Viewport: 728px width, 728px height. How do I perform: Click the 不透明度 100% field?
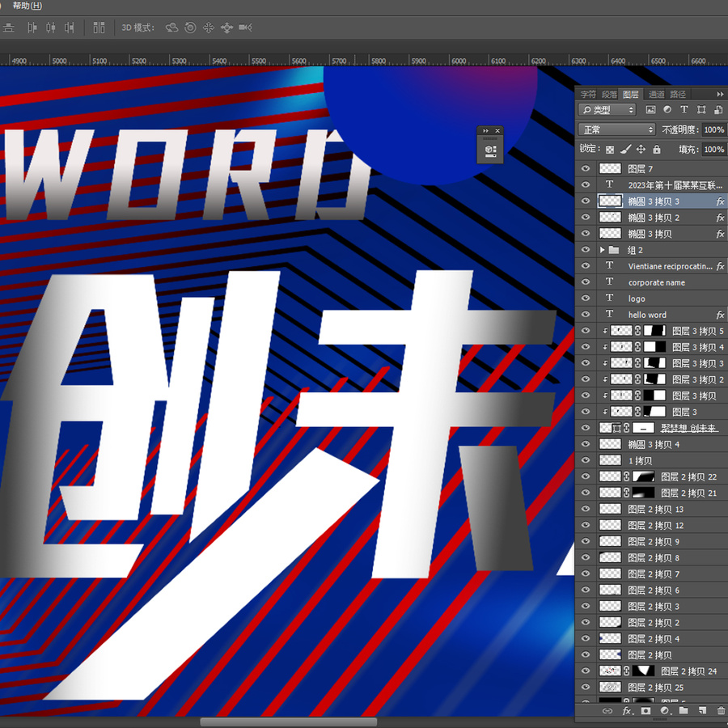[x=713, y=129]
